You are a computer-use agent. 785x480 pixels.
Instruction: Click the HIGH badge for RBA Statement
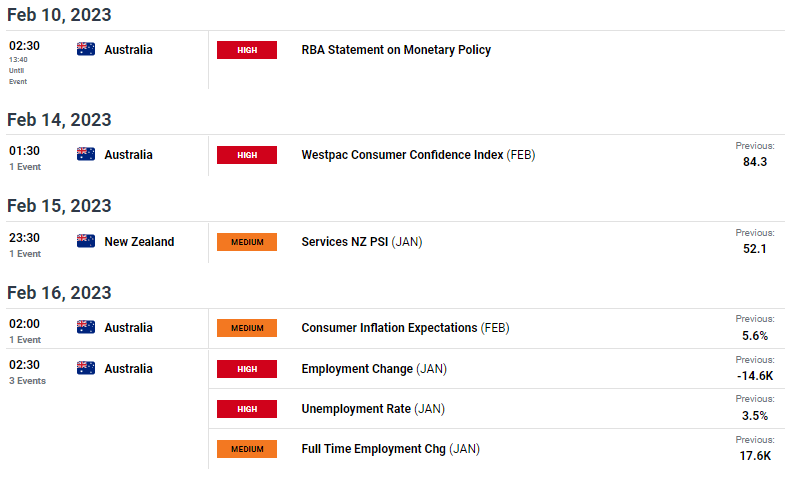pos(247,50)
